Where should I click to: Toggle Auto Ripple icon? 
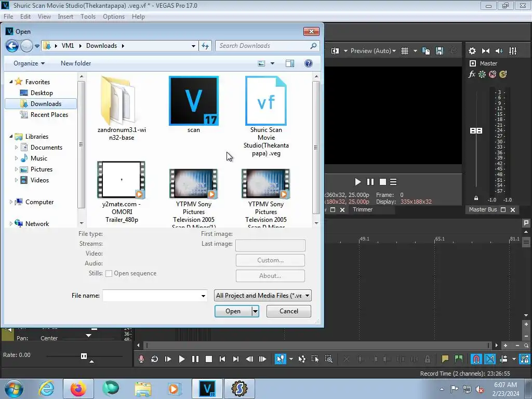tap(503, 359)
